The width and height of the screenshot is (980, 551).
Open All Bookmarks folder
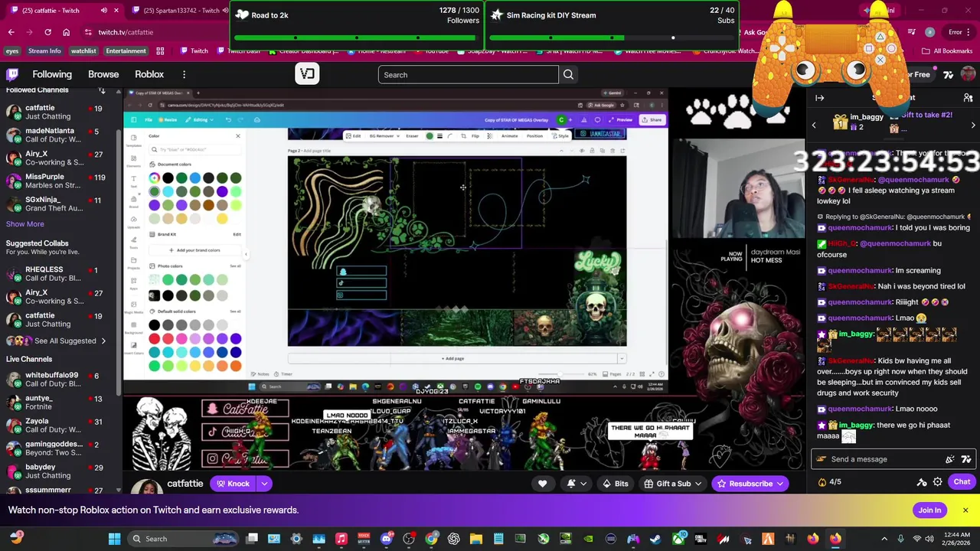[x=948, y=51]
